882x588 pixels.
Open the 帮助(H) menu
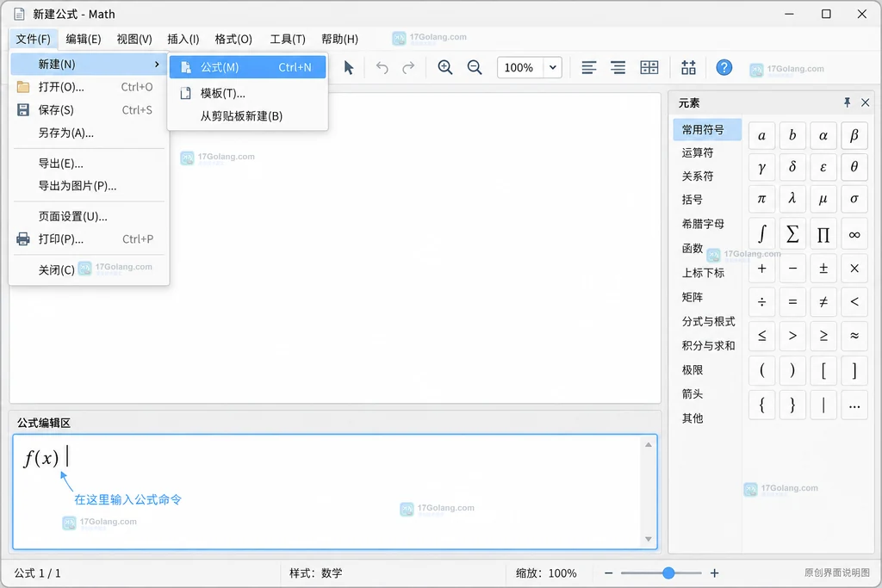tap(339, 39)
